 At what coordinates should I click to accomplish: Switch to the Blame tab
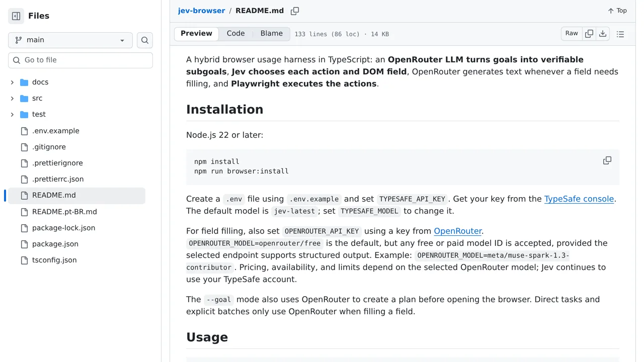pos(272,34)
